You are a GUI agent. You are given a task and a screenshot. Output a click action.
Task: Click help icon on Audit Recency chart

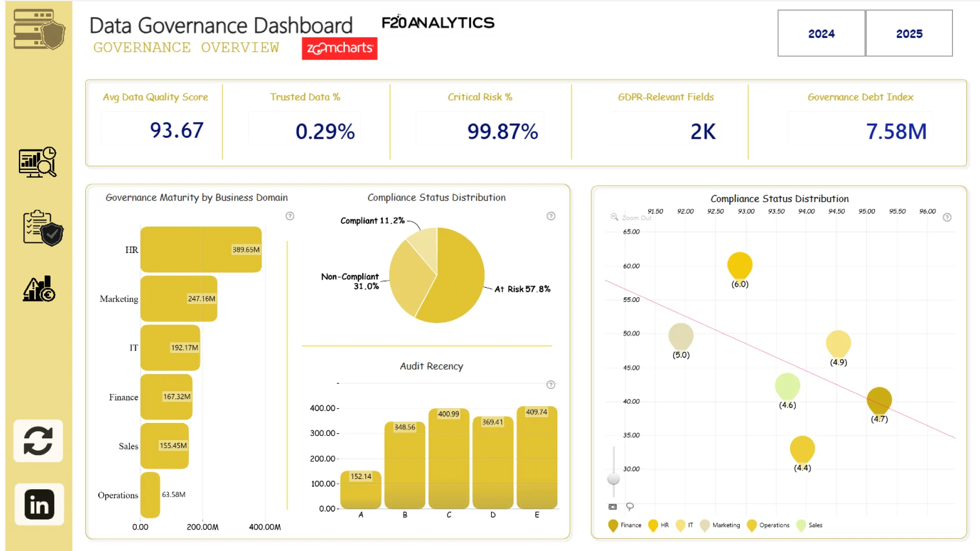tap(551, 385)
